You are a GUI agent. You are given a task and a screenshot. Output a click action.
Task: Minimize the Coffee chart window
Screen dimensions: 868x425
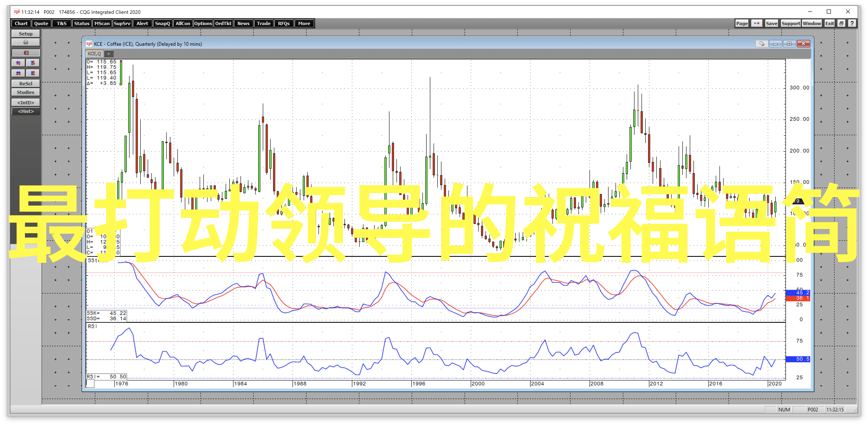click(775, 44)
